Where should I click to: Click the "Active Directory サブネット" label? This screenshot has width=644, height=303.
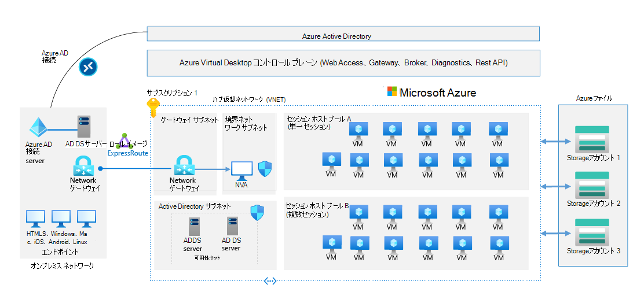pos(195,206)
